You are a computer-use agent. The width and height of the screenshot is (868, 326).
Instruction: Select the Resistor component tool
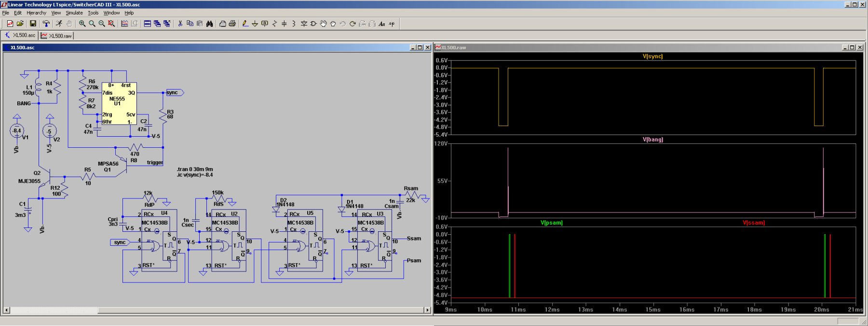tap(274, 24)
